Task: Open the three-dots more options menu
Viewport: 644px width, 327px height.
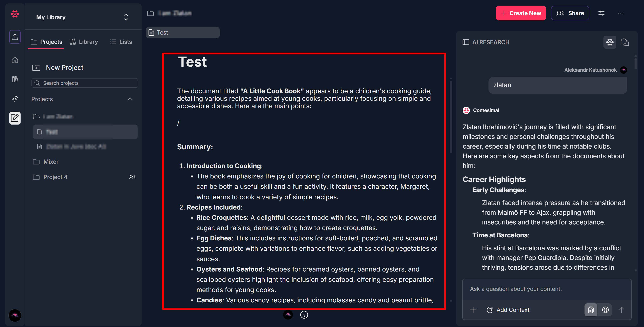Action: [x=620, y=13]
